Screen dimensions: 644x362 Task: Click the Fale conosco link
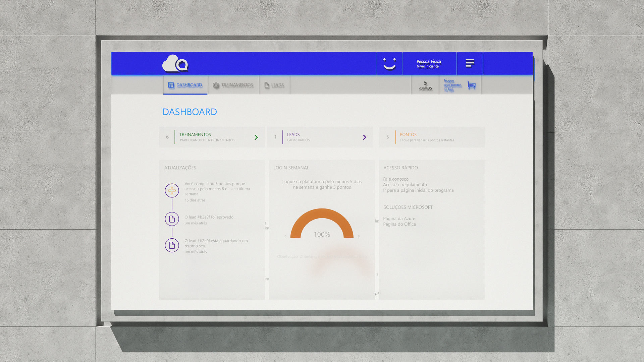pos(396,179)
